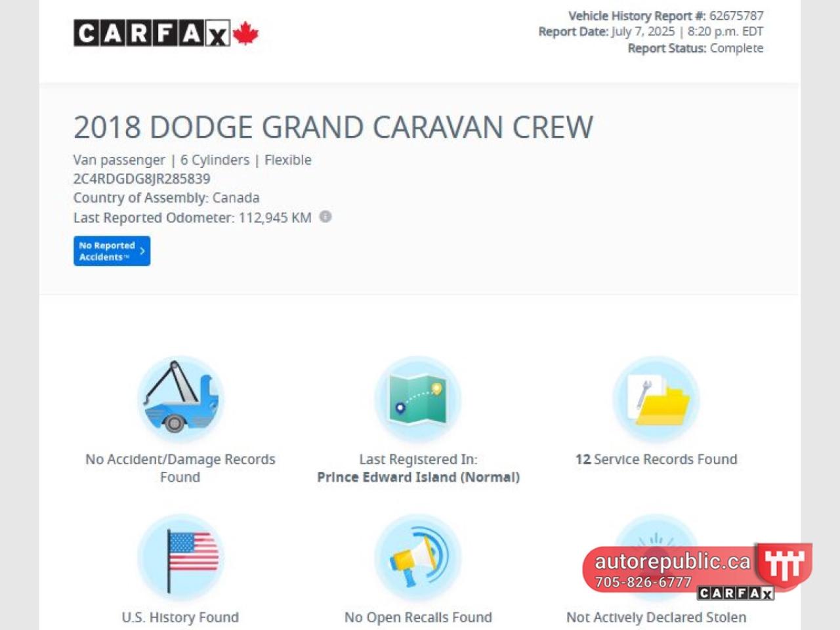
Task: Click the Report Date line
Action: tap(651, 31)
